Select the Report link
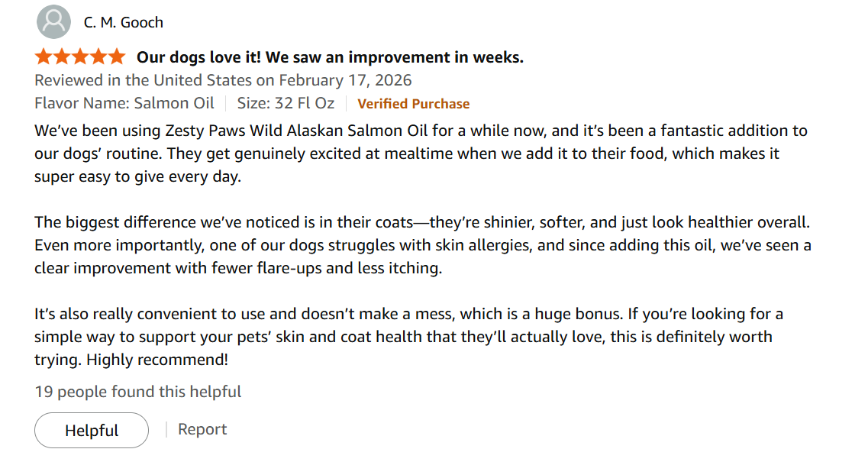The height and width of the screenshot is (449, 868). [202, 428]
